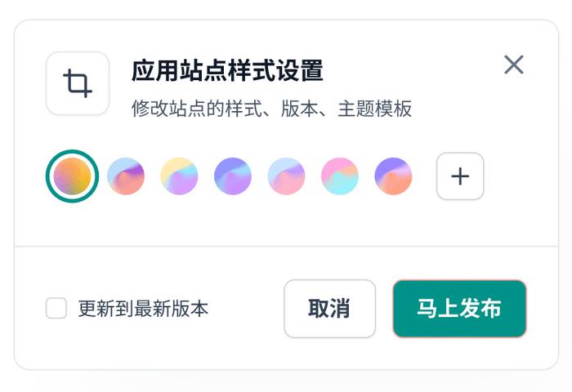Click the 主题模板 words in the description

[374, 109]
